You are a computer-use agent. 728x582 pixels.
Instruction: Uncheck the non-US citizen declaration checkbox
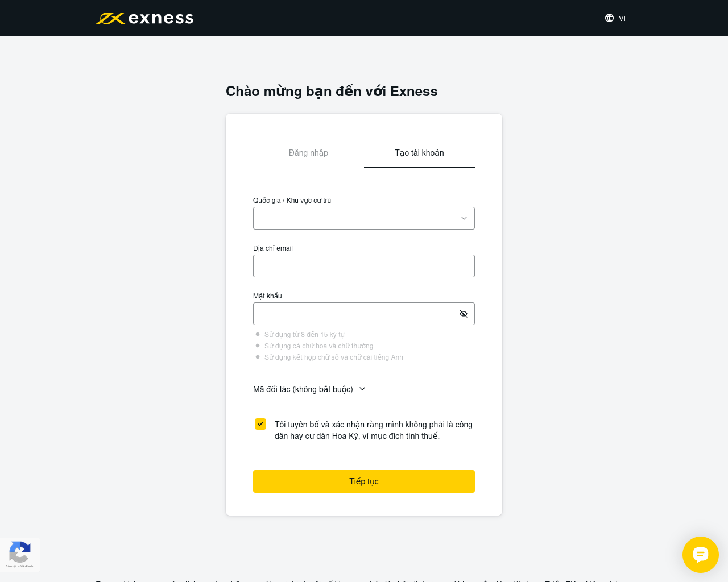point(260,424)
